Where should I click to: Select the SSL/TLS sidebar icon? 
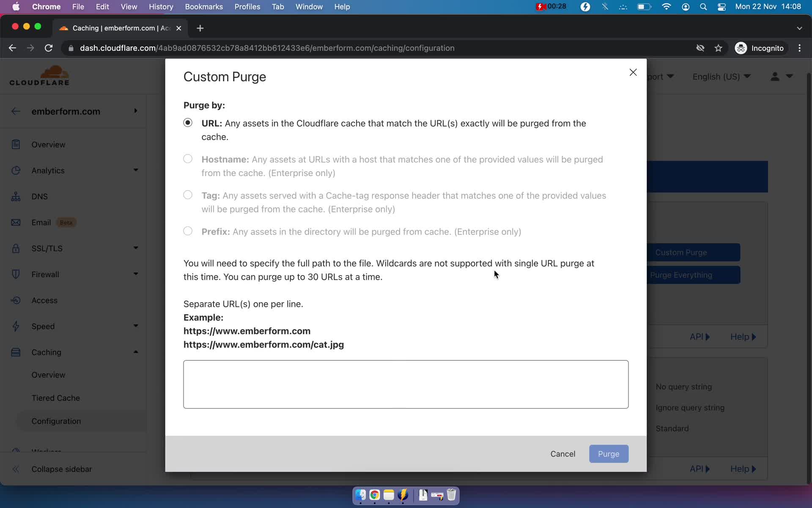(x=16, y=248)
